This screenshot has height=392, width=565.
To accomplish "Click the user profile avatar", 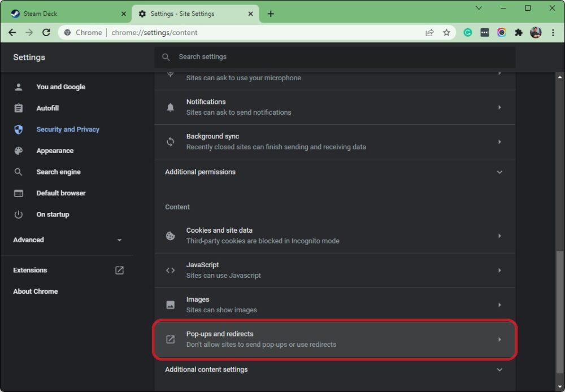I will tap(536, 33).
